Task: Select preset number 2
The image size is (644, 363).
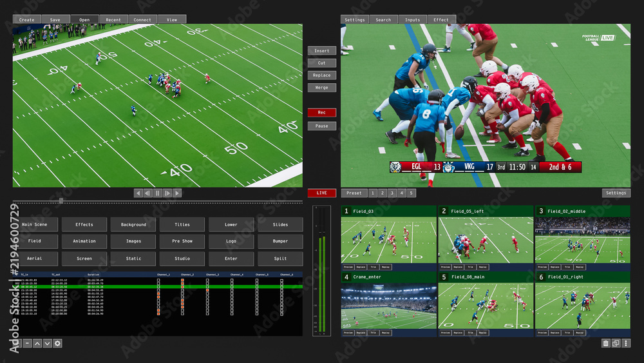Action: coord(383,193)
